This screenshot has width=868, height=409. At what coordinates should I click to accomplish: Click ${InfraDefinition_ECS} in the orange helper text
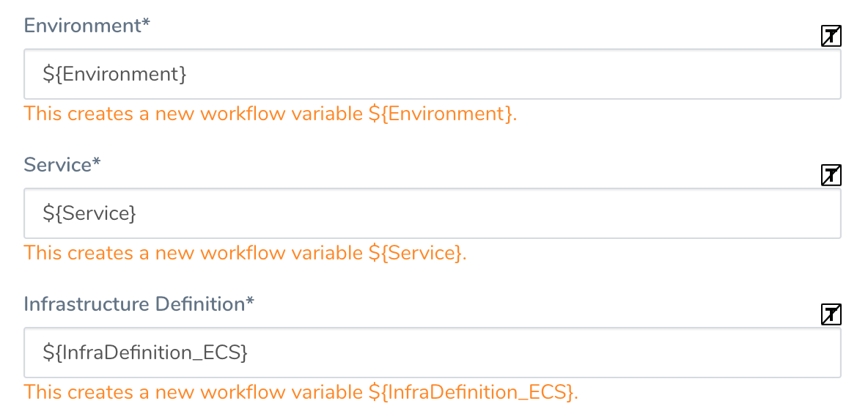471,392
